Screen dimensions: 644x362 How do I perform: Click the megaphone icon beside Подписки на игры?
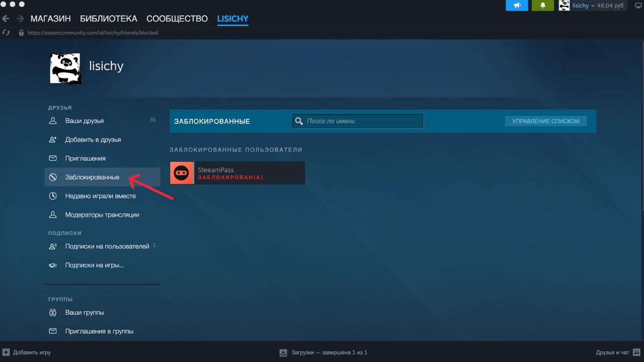[53, 265]
